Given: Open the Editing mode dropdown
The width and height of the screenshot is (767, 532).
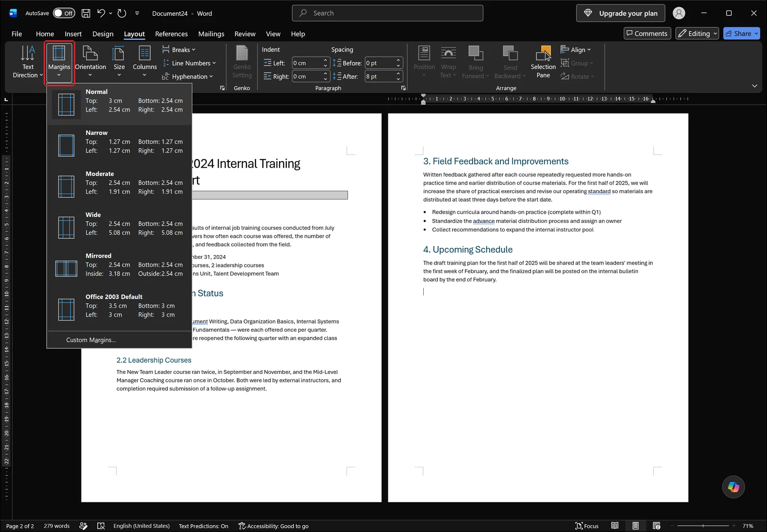Looking at the screenshot, I should [697, 34].
